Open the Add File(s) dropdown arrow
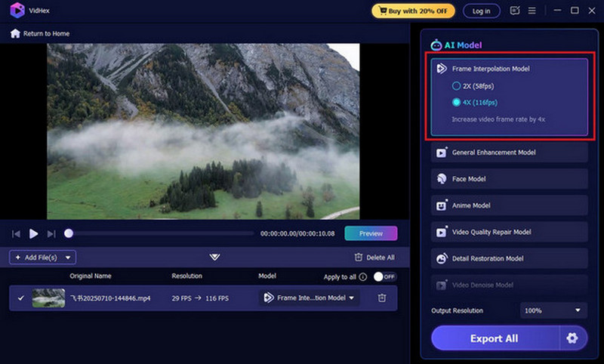This screenshot has width=604, height=364. coord(68,258)
